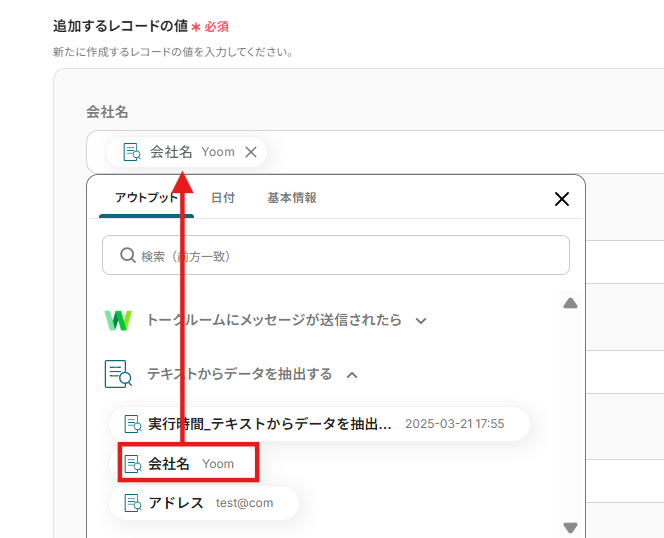Remove the 会社名 Yoom chip from the field
The width and height of the screenshot is (664, 538).
(251, 152)
